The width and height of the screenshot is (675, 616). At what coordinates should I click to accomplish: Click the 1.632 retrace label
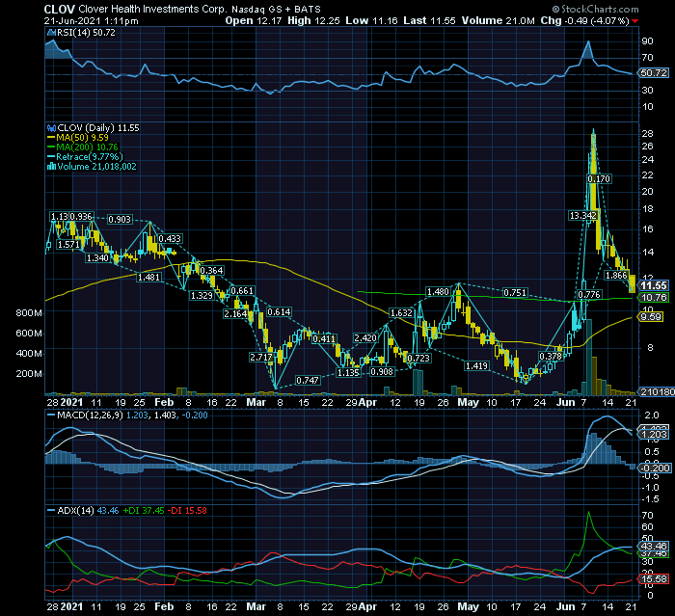pyautogui.click(x=401, y=313)
